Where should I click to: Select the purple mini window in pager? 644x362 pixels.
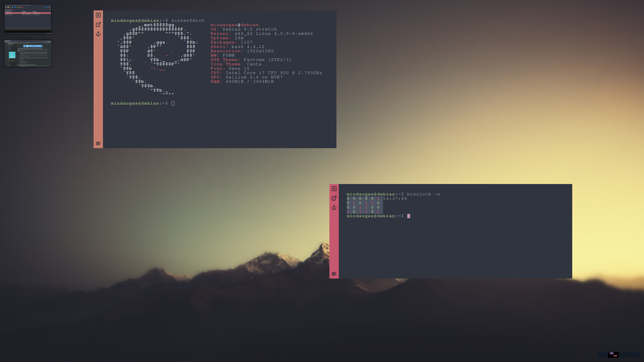pos(611,353)
